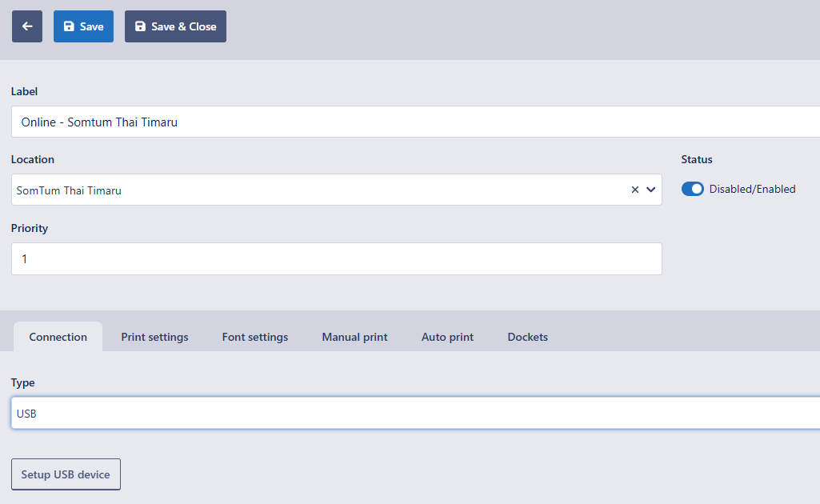Click inside the Priority field
820x504 pixels.
[x=337, y=258]
